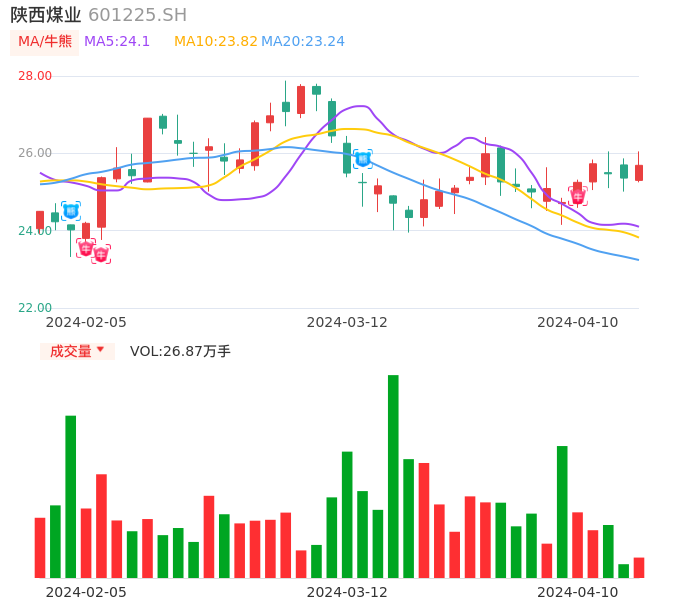Toggle the MA5:24.1 moving average legend

point(117,42)
